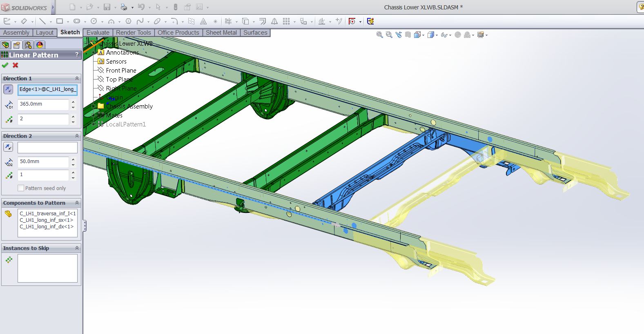Confirm the Linear Pattern with green checkmark
Viewport: 644px width, 334px height.
click(5, 65)
